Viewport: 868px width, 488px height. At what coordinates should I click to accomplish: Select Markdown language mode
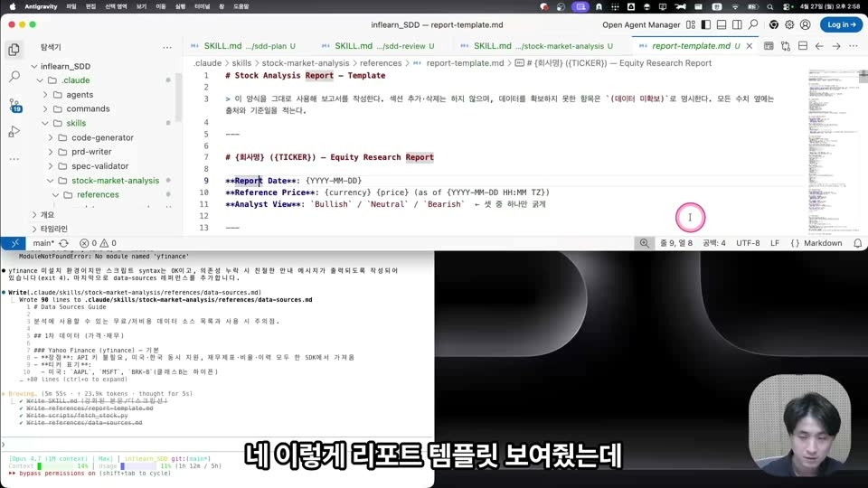pyautogui.click(x=816, y=243)
